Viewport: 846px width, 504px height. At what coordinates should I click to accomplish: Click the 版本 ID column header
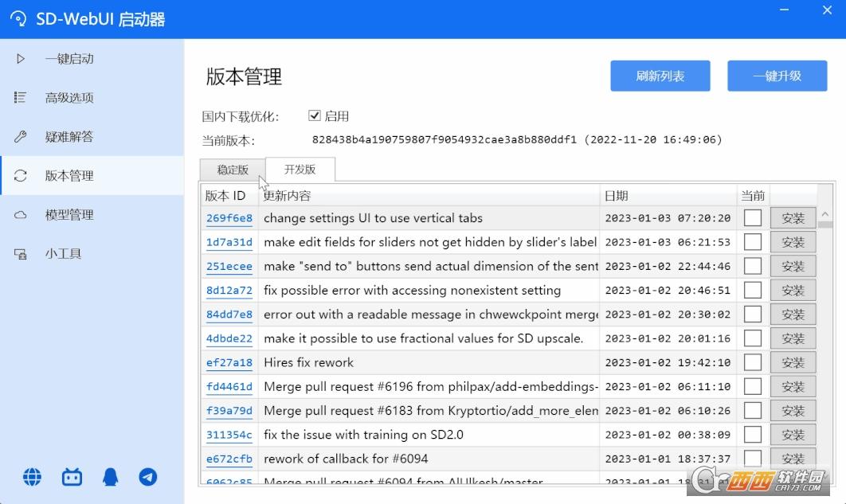pos(229,195)
